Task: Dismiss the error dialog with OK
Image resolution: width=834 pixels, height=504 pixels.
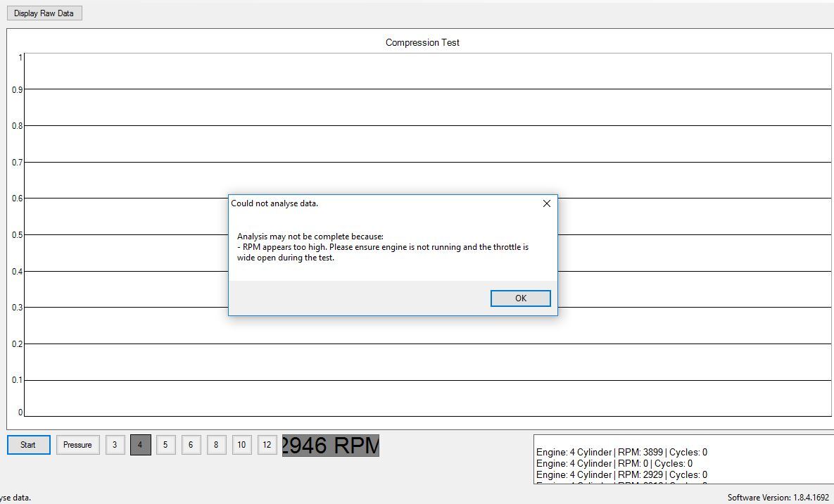Action: click(x=520, y=298)
